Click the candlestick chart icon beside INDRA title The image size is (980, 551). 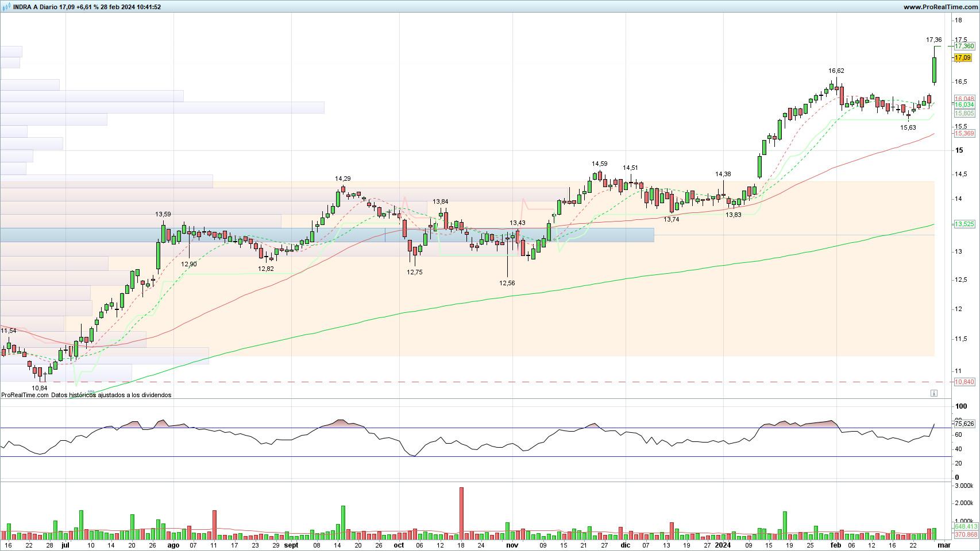6,7
